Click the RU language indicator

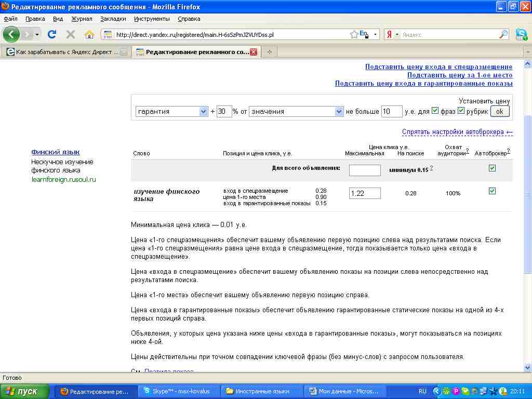tap(422, 391)
